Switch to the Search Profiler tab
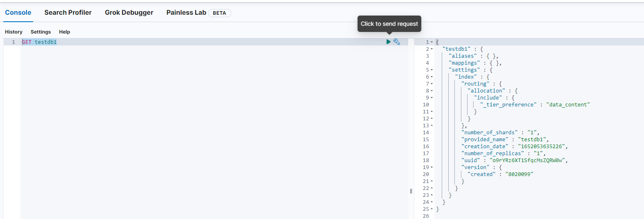The image size is (644, 219). [68, 13]
